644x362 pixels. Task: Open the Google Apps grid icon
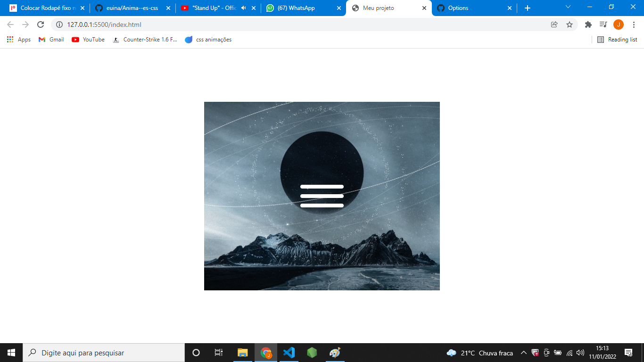(10, 40)
